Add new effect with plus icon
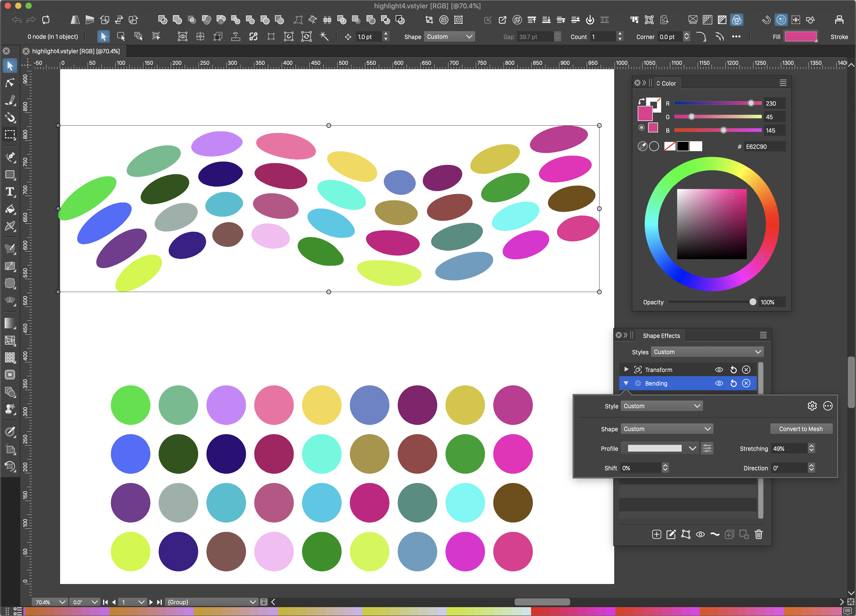This screenshot has height=616, width=856. (x=656, y=534)
